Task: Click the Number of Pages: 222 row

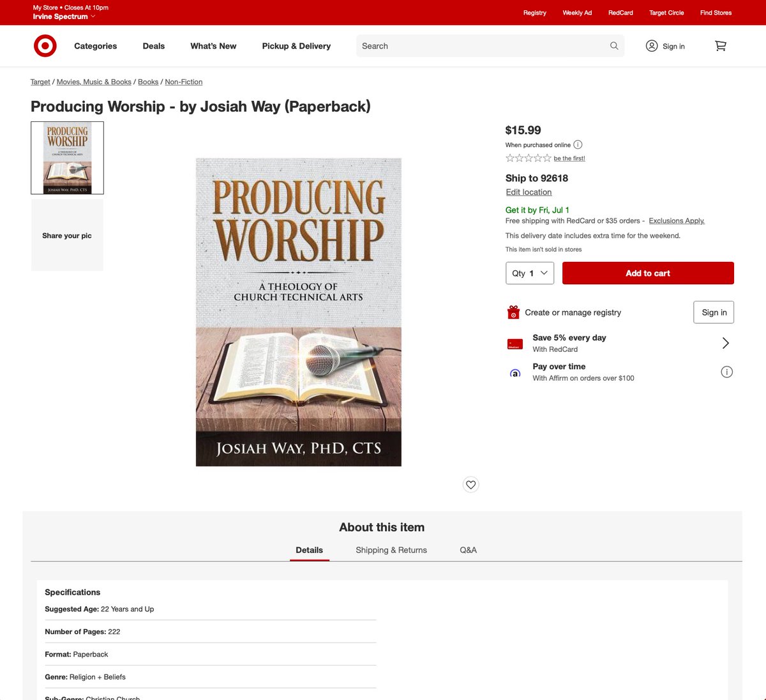Action: pyautogui.click(x=211, y=632)
